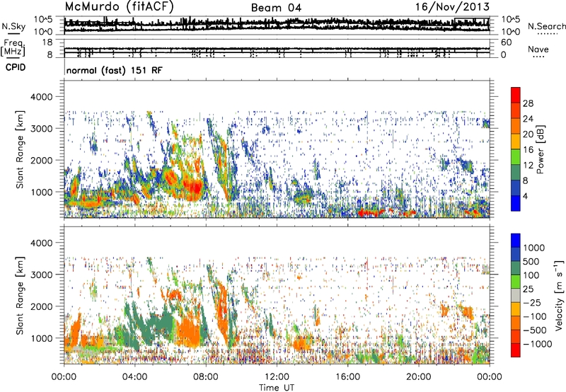Click power colorbar label "4"
Image resolution: width=566 pixels, height=392 pixels.
(525, 197)
